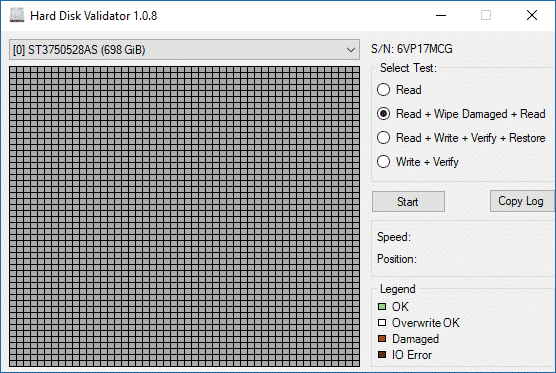
Task: Click the white Overwrite OK legend swatch
Action: pos(382,323)
